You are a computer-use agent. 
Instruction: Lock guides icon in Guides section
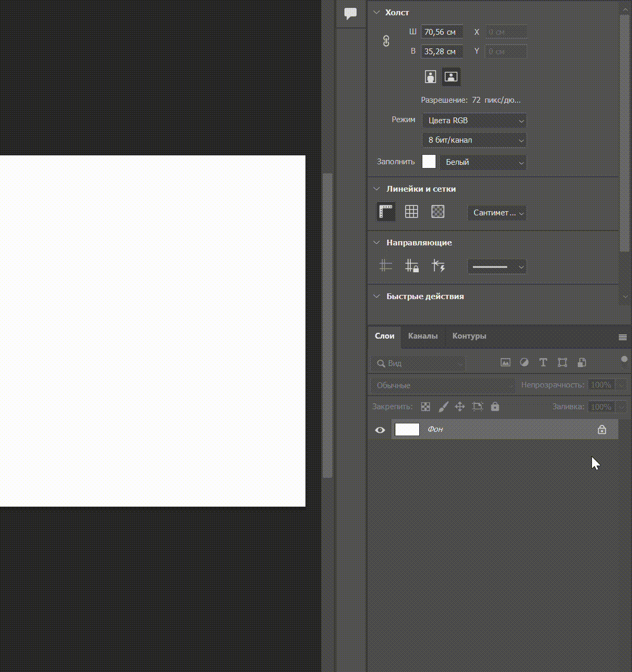[x=412, y=265]
